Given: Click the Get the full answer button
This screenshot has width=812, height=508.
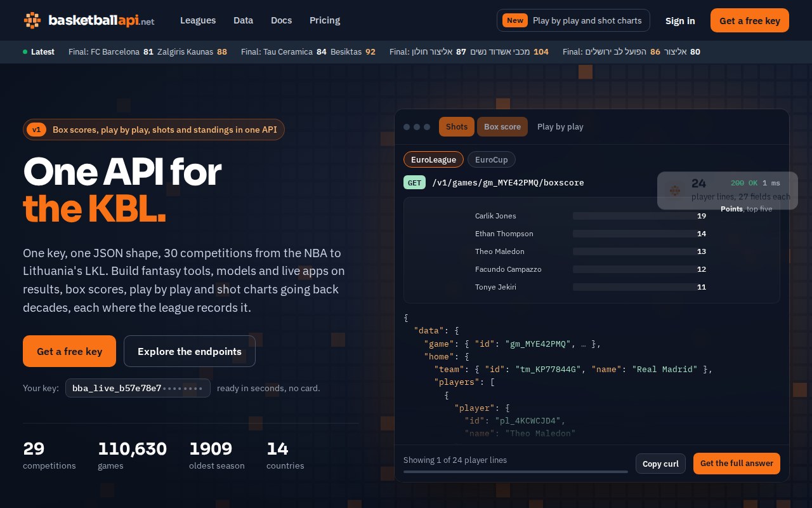Looking at the screenshot, I should pyautogui.click(x=737, y=464).
